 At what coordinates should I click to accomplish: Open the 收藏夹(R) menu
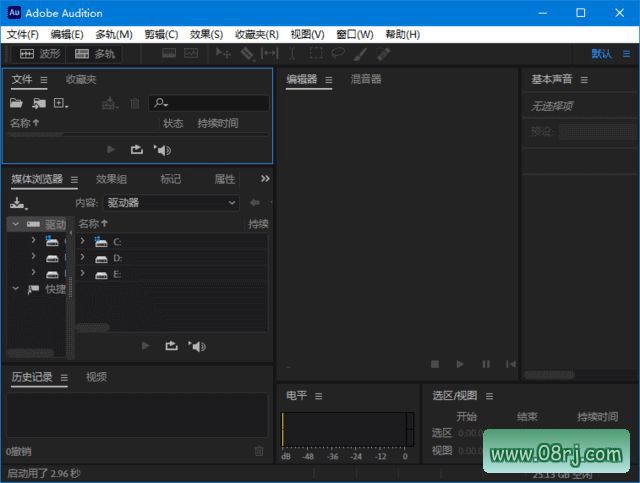257,35
